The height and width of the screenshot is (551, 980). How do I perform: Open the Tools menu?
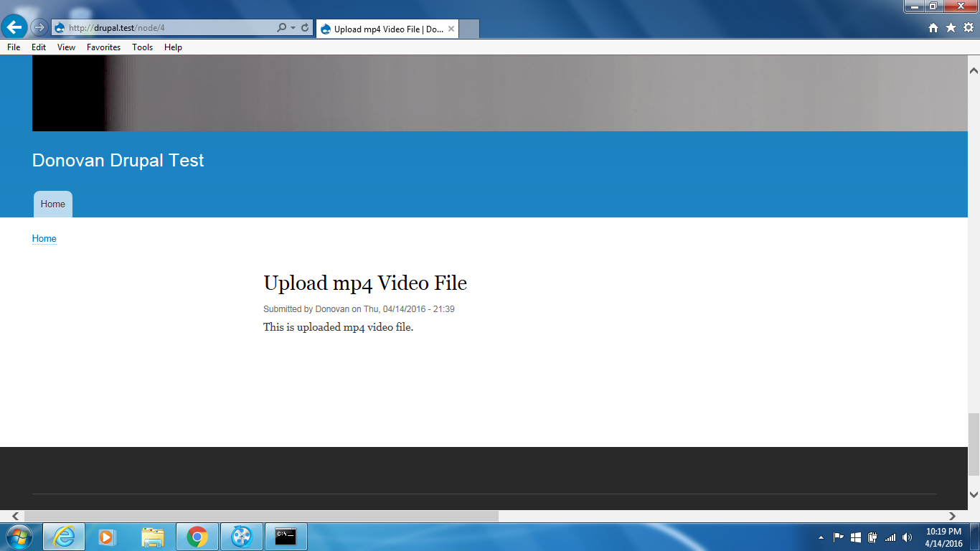(x=142, y=47)
